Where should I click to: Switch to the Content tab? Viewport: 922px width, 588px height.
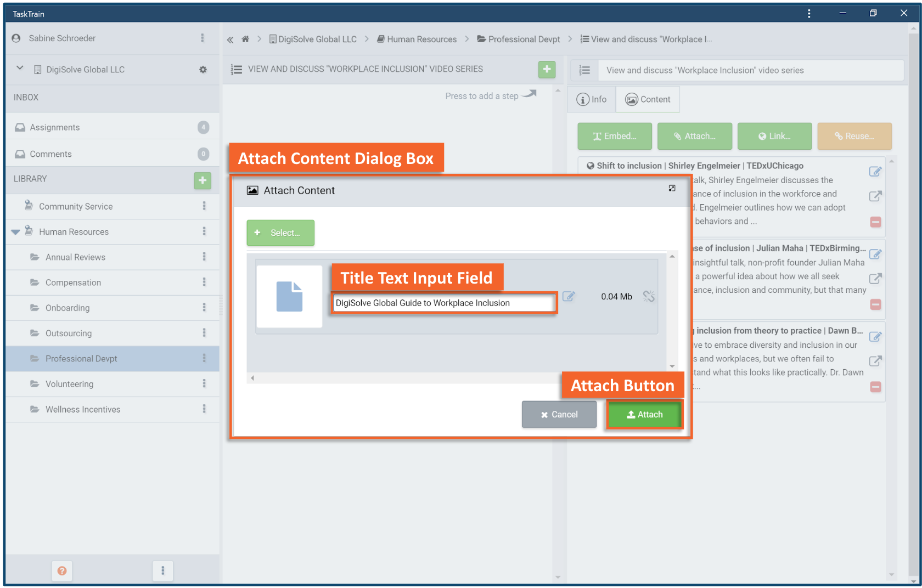click(648, 99)
